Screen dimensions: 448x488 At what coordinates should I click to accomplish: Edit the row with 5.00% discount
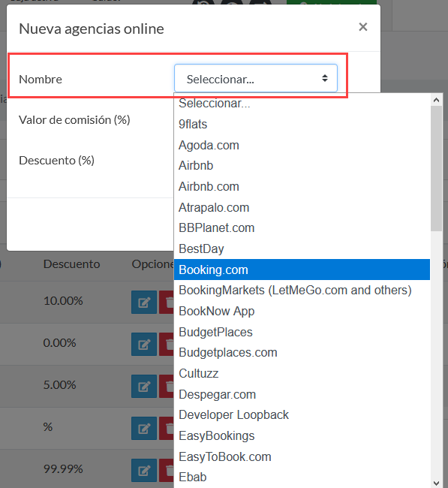click(144, 386)
